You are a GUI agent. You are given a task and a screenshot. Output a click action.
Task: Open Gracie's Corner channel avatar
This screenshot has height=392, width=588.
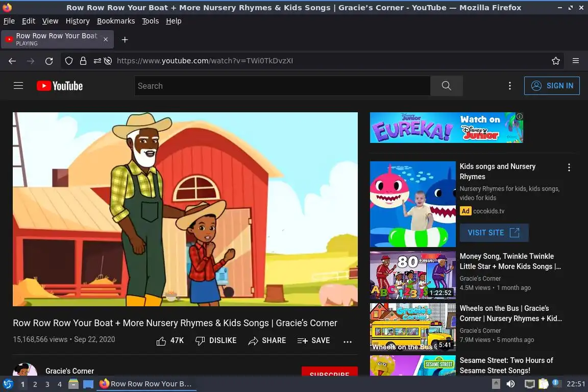[x=25, y=370]
